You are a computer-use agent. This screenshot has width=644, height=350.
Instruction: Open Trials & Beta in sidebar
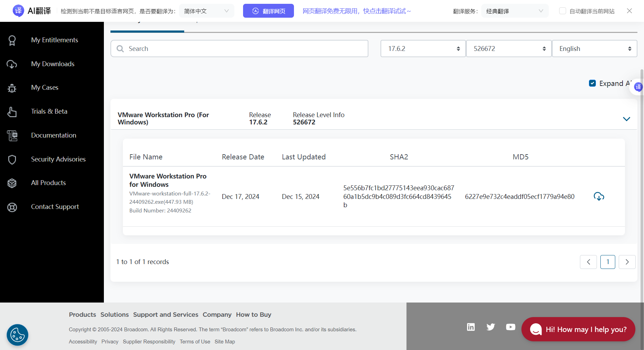coord(49,111)
